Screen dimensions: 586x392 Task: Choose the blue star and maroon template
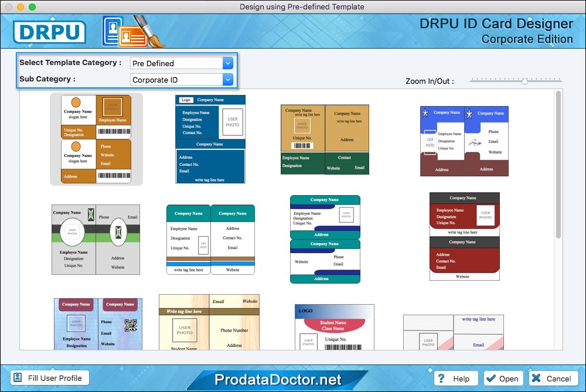click(464, 141)
